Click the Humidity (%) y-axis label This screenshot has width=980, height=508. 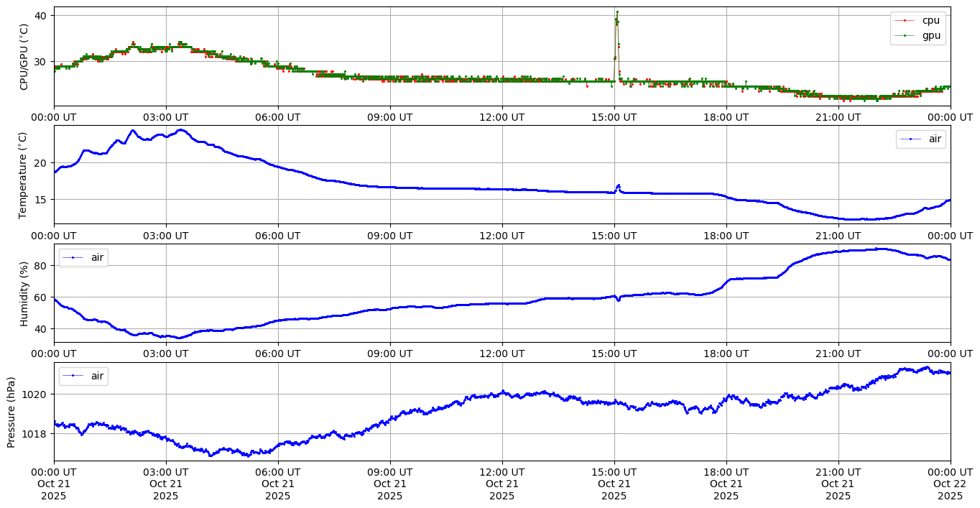[24, 293]
